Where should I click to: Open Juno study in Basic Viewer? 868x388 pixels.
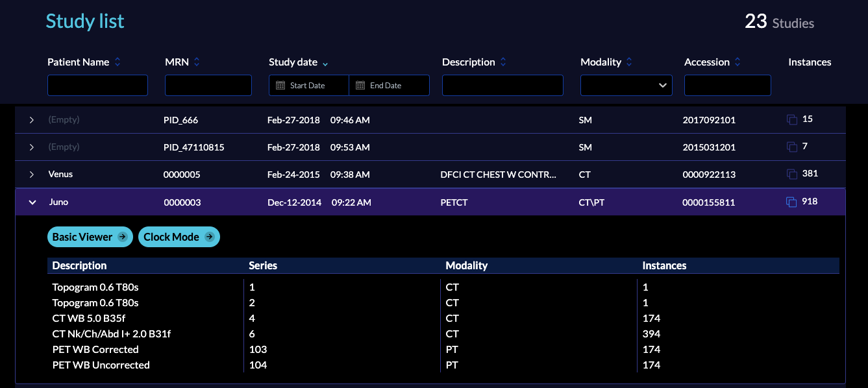click(x=90, y=237)
